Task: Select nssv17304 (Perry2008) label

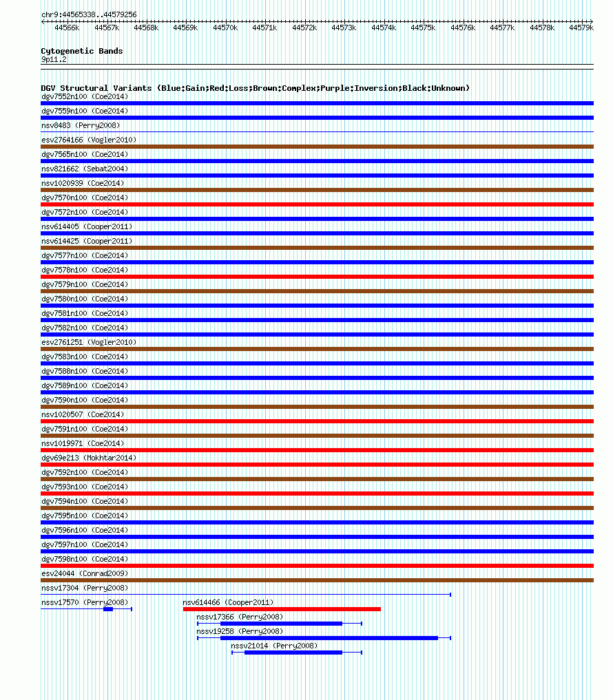Action: 85,588
